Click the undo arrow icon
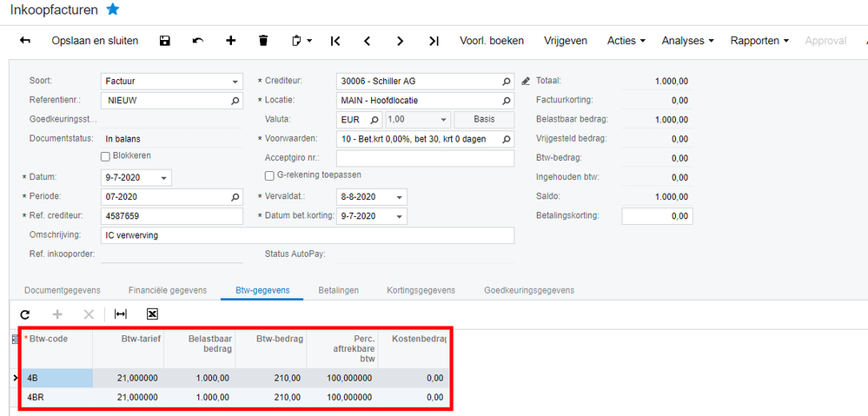This screenshot has height=416, width=868. tap(197, 41)
